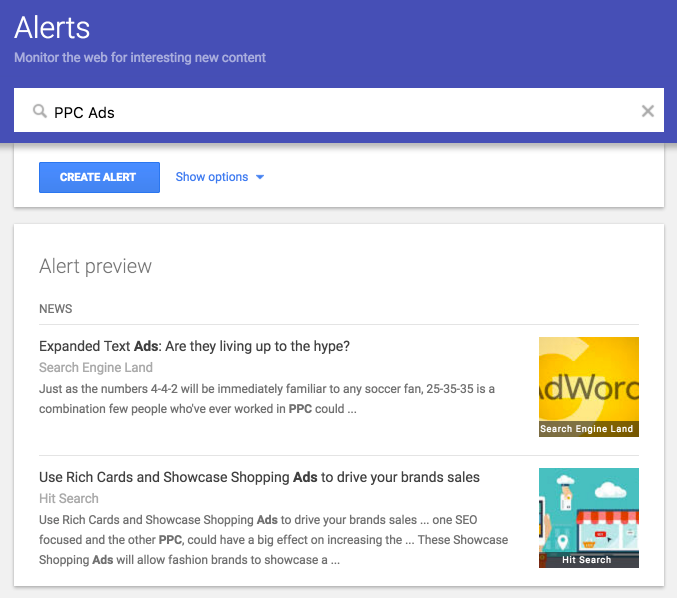Click the magnifying glass search icon

[x=40, y=111]
